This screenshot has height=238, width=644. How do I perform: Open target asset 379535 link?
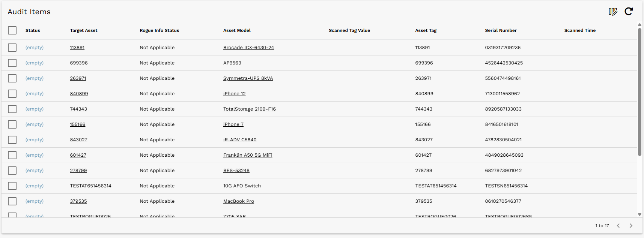click(78, 201)
